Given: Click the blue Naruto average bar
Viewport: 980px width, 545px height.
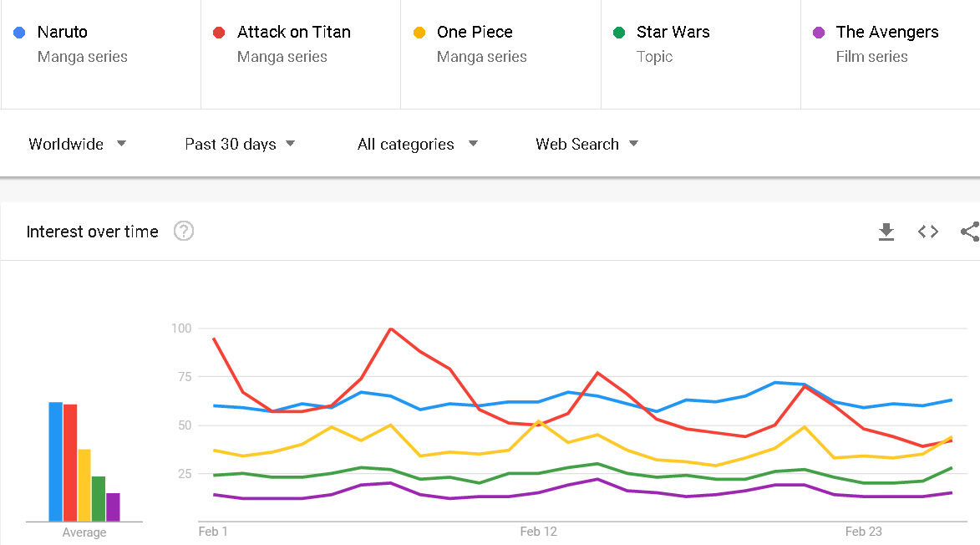Looking at the screenshot, I should click(55, 461).
